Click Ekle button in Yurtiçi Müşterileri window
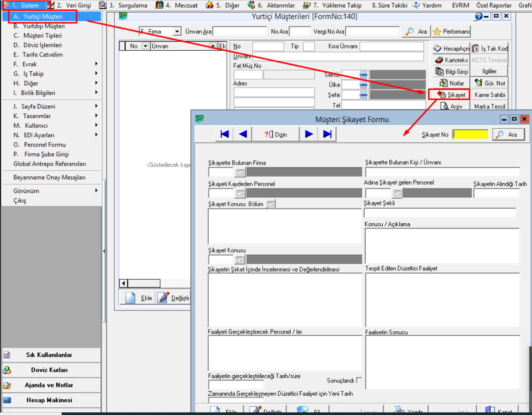 point(139,298)
